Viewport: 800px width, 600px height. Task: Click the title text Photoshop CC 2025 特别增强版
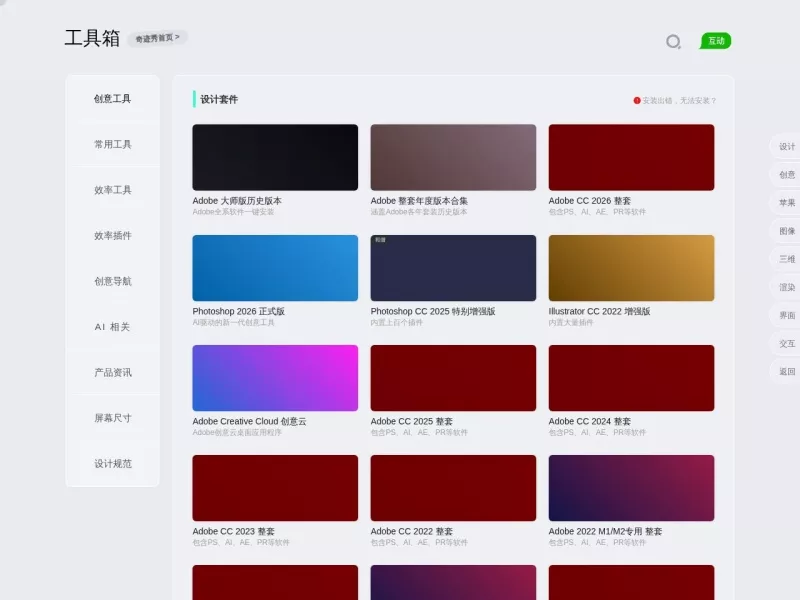(433, 311)
